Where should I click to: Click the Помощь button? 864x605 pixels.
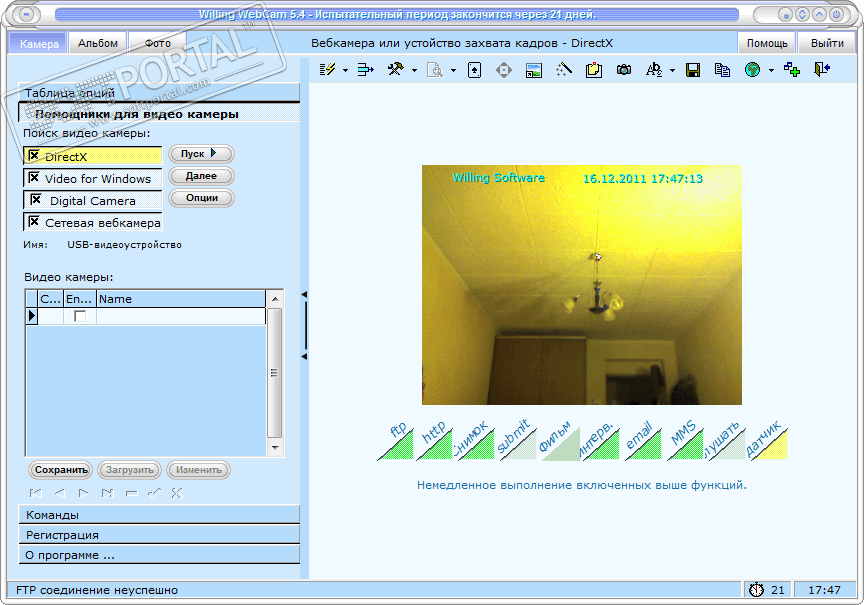point(767,43)
